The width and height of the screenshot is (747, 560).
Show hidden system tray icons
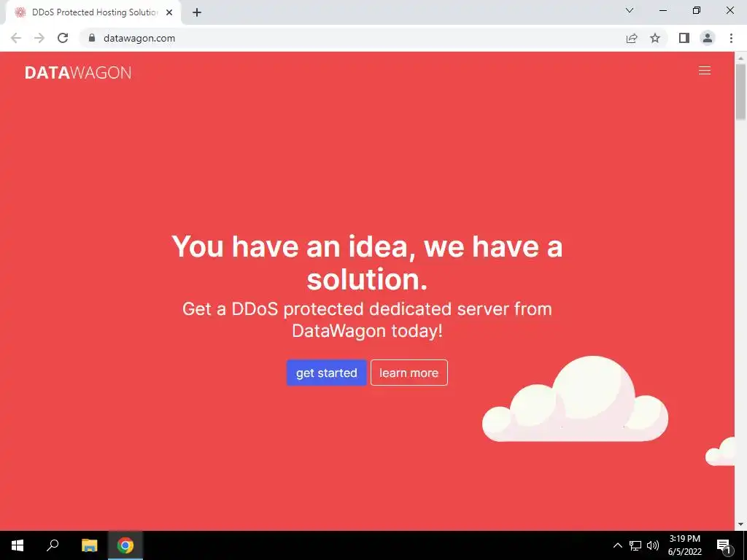(617, 545)
